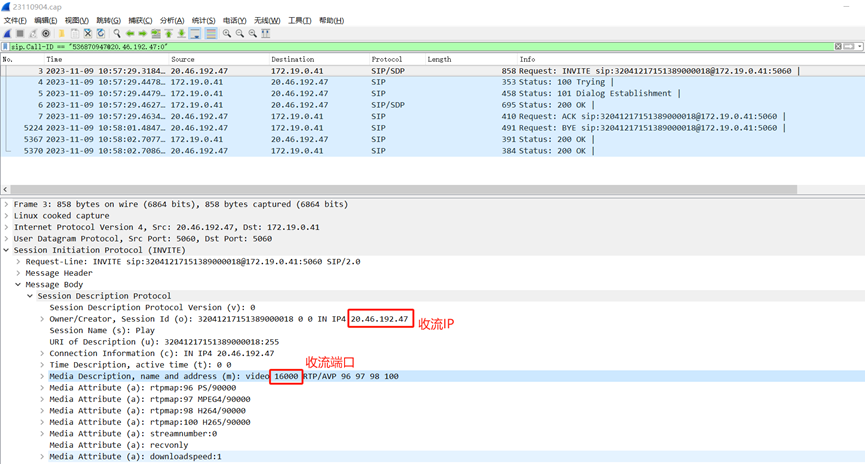This screenshot has width=865, height=464.
Task: Open the 工具(T) menu
Action: (x=300, y=20)
